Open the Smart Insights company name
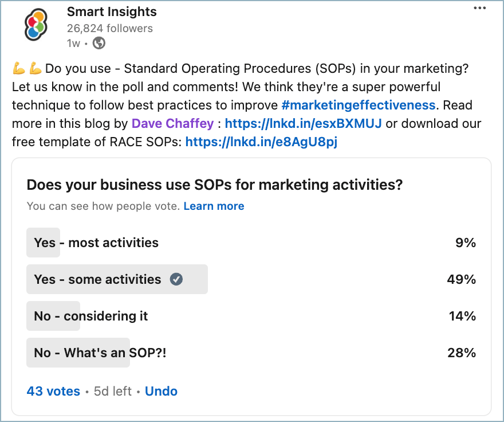The width and height of the screenshot is (504, 422). [112, 11]
